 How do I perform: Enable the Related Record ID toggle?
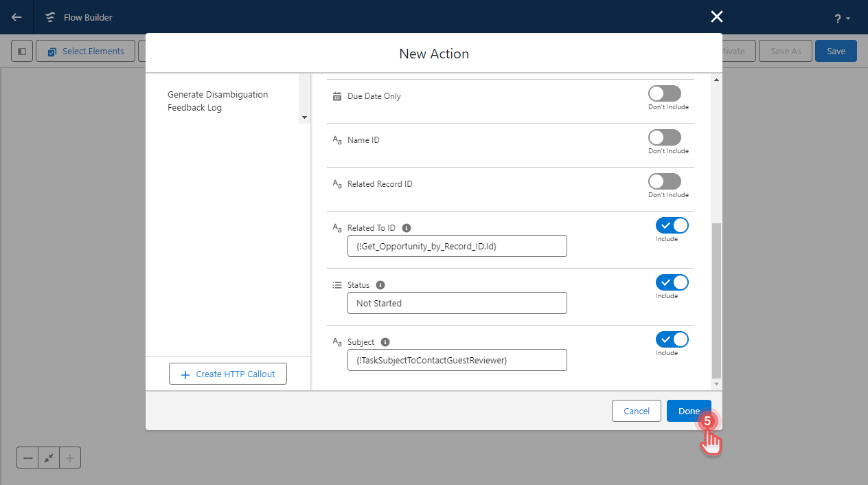664,181
